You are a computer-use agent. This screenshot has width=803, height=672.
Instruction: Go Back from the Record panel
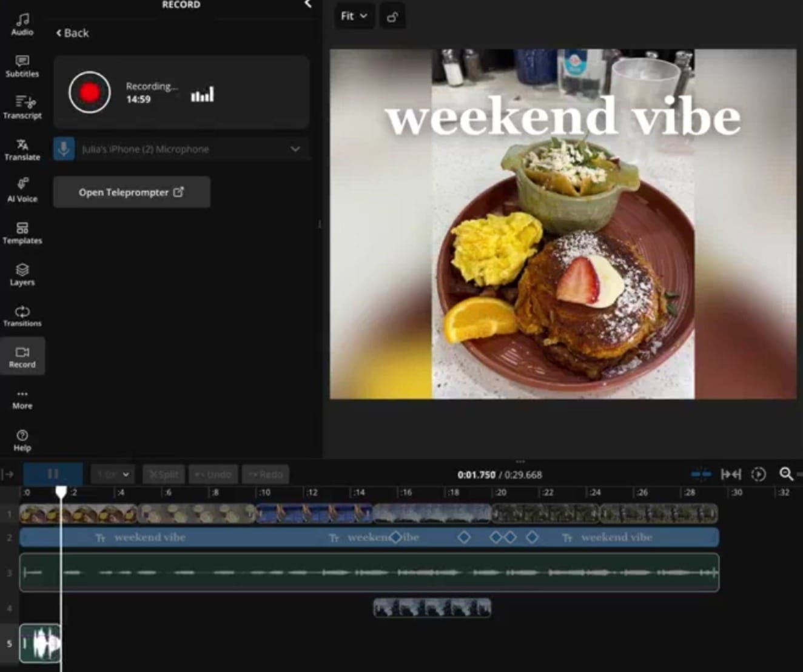point(72,33)
